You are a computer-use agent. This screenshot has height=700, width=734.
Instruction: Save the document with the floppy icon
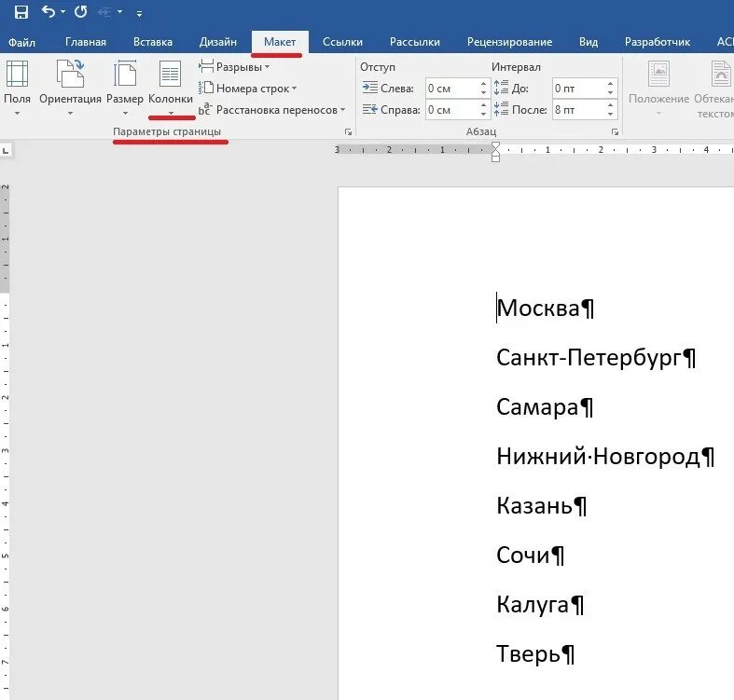click(x=21, y=12)
